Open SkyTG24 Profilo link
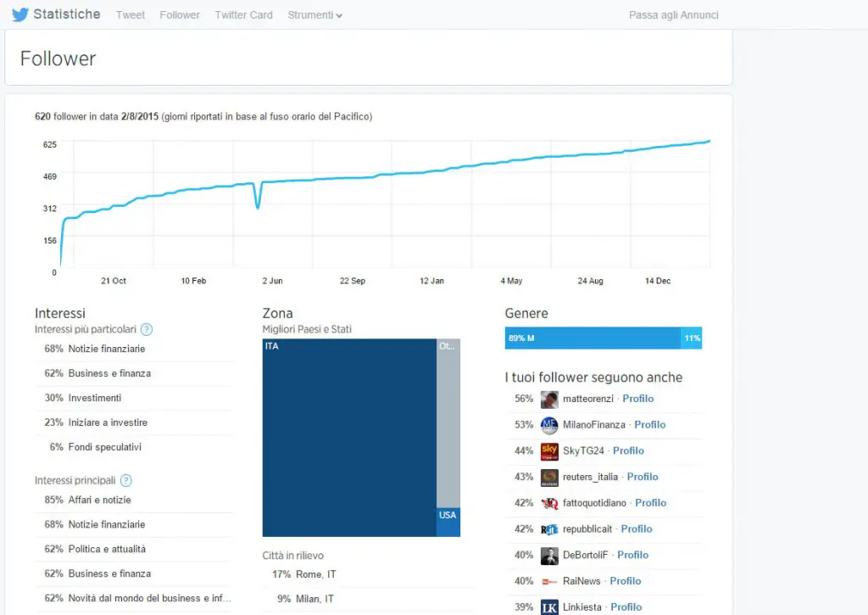This screenshot has width=868, height=615. point(628,450)
